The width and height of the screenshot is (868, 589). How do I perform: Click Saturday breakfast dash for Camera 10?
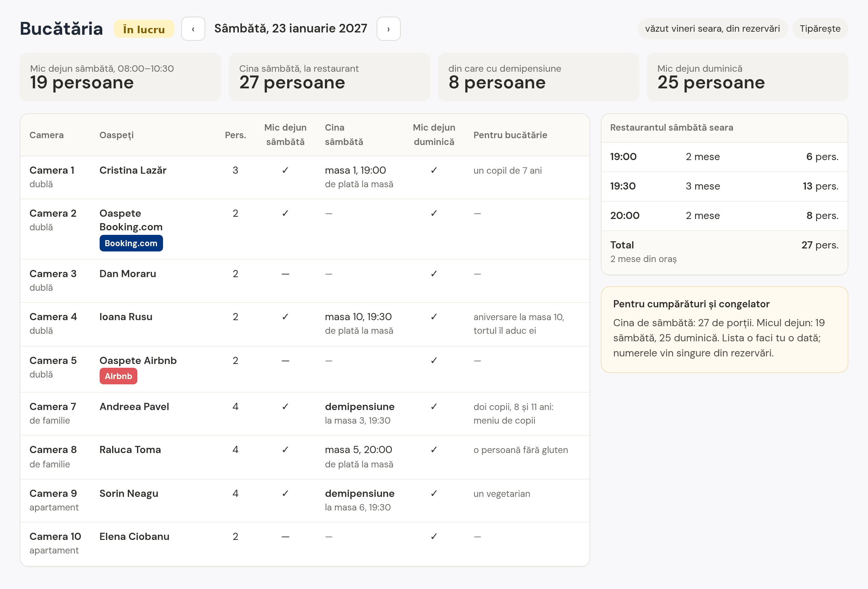[285, 537]
